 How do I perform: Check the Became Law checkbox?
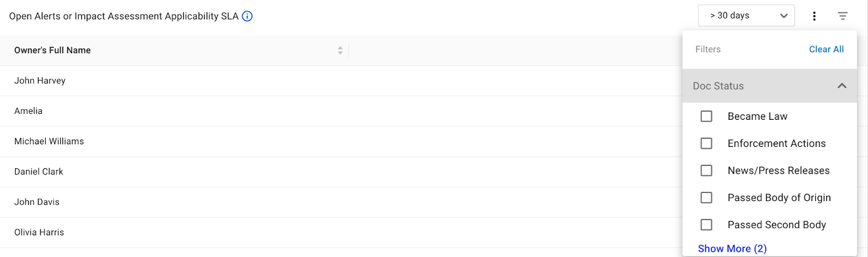click(x=706, y=117)
